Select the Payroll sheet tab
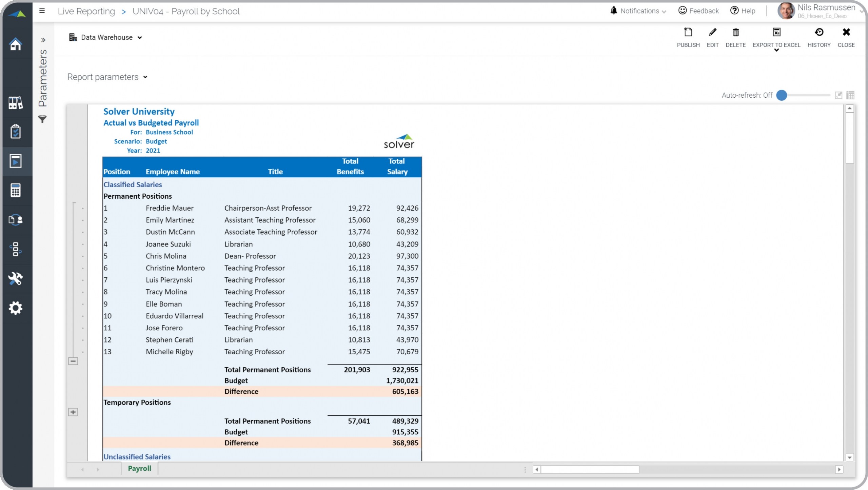Image resolution: width=868 pixels, height=490 pixels. [x=139, y=468]
